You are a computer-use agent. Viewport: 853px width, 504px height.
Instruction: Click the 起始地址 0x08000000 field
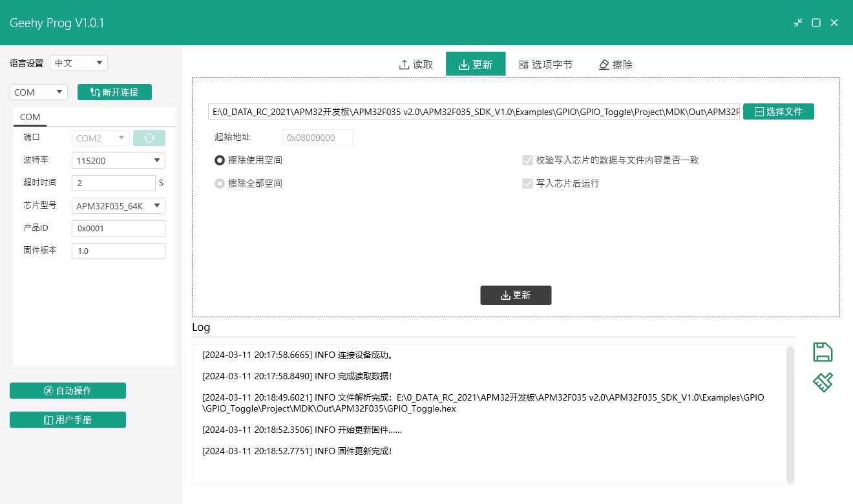(318, 138)
